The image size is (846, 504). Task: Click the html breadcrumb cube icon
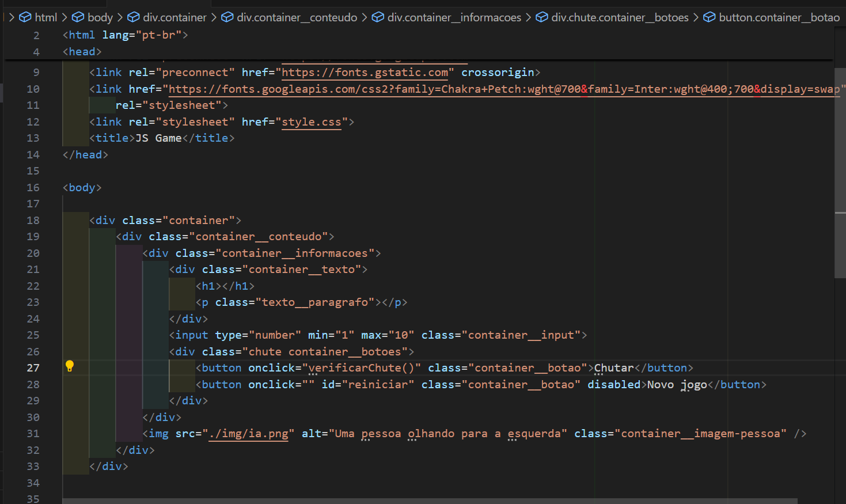point(25,17)
